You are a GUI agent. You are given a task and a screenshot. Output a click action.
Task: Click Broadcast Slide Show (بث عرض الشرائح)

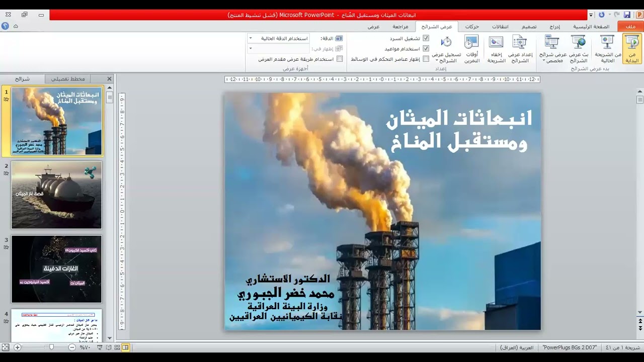[579, 48]
